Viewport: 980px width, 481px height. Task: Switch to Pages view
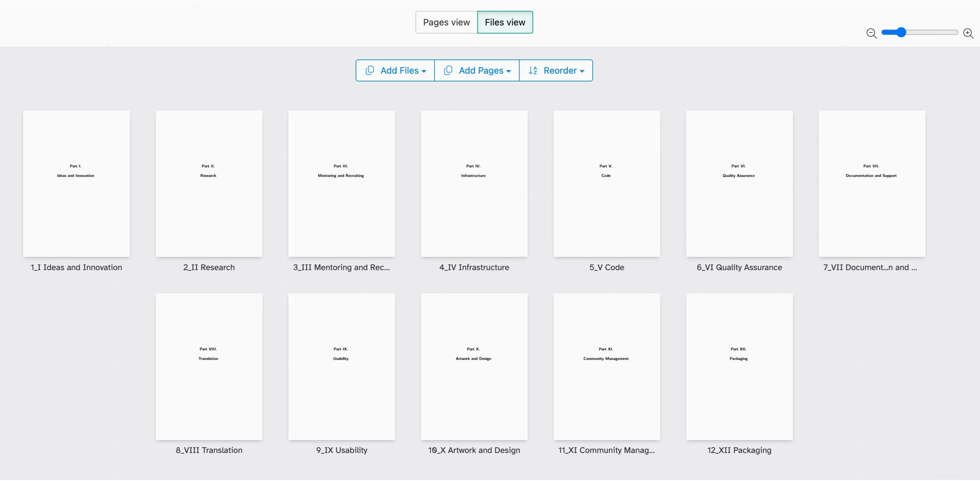click(x=446, y=22)
